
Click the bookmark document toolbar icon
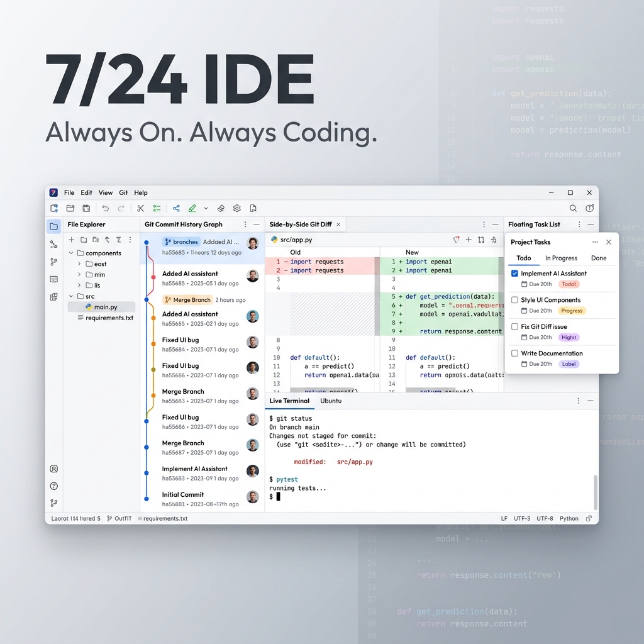point(253,208)
